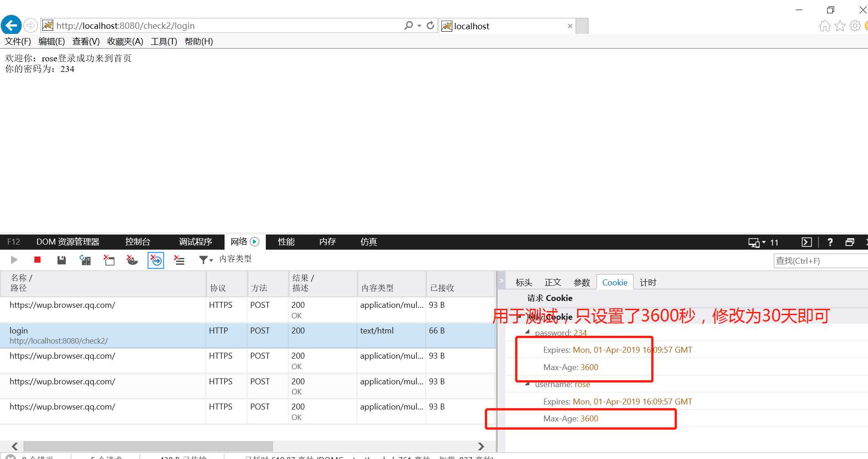Screen dimensions: 868x459
Task: Open the 计时 details tab
Action: click(x=648, y=283)
